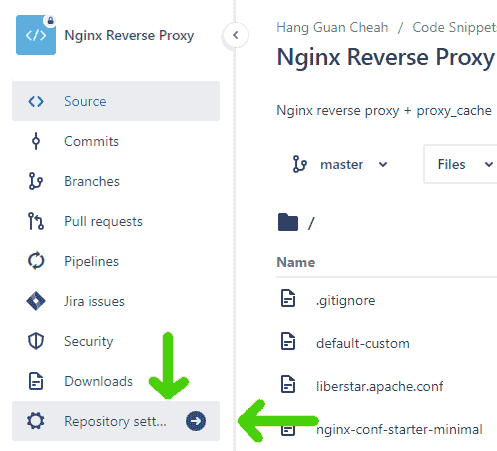497x451 pixels.
Task: Open the .gitignore file
Action: pyautogui.click(x=346, y=300)
